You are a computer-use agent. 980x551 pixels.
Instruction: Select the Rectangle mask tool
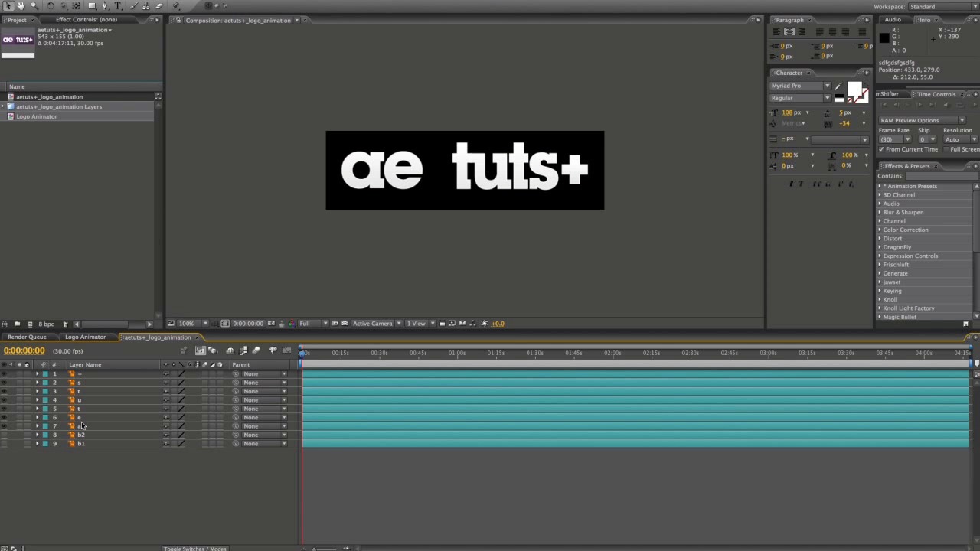click(92, 6)
